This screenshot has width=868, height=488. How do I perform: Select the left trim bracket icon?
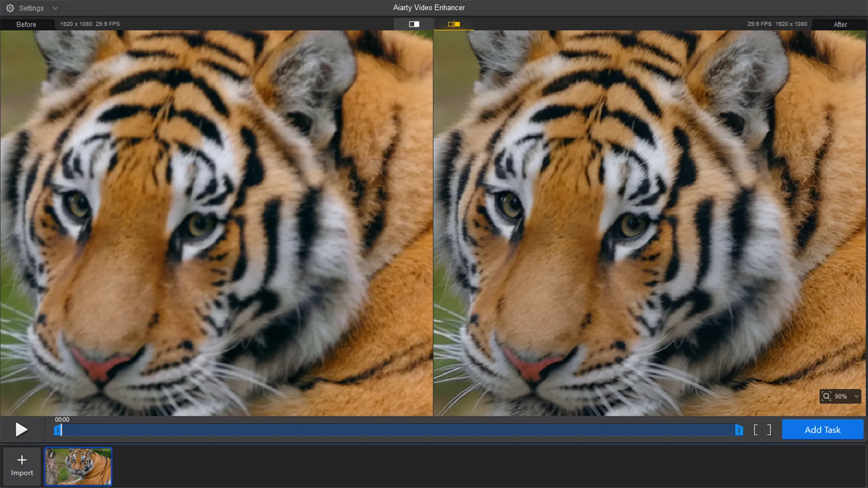[x=755, y=430]
